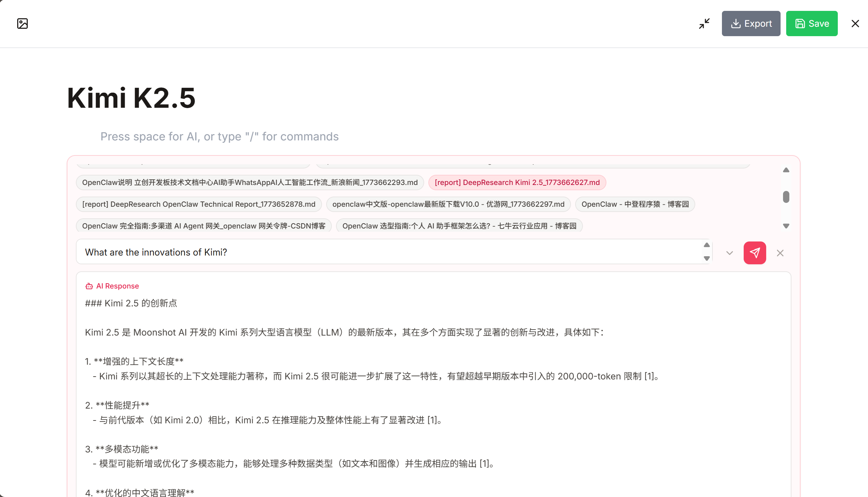Click the '1. **增强的上下文长度**' line

click(x=134, y=362)
